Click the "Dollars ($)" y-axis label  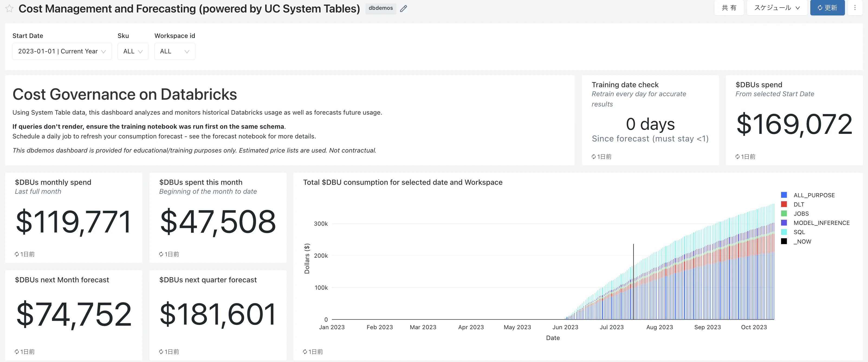tap(307, 258)
